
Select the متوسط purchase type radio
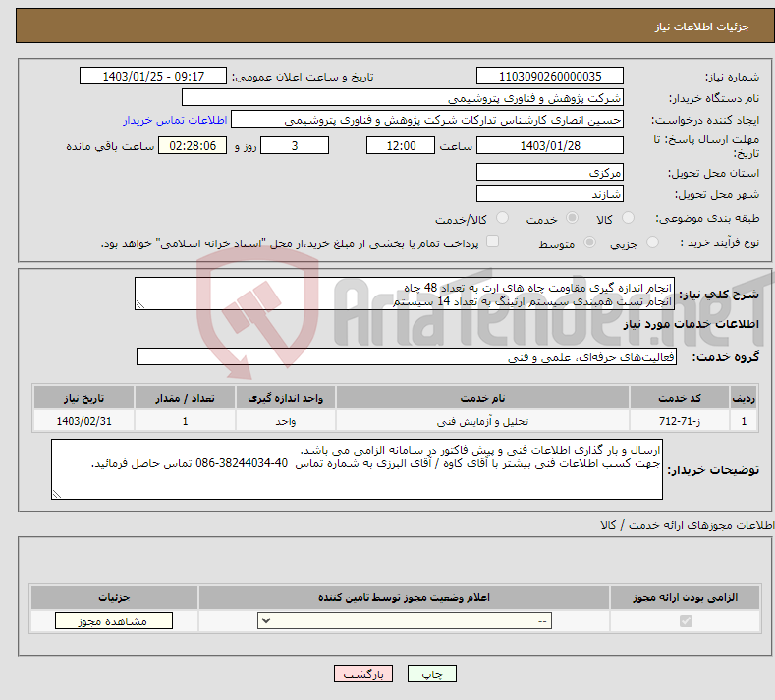pyautogui.click(x=589, y=242)
